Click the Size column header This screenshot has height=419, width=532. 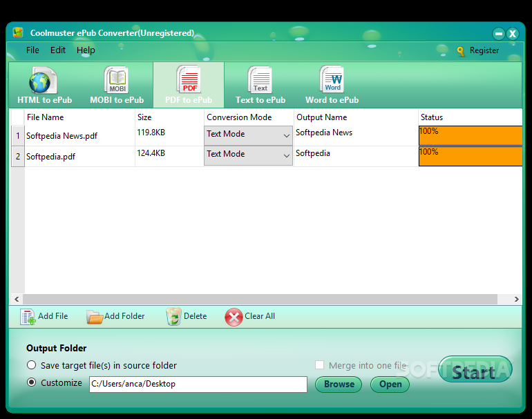coord(170,117)
